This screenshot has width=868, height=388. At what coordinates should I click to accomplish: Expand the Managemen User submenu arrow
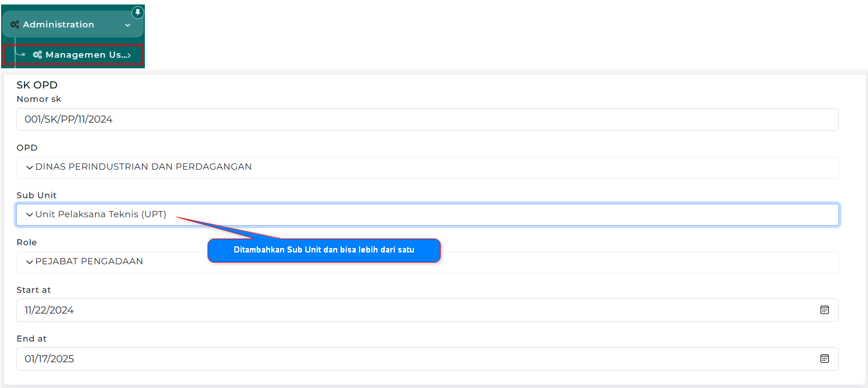tap(129, 55)
